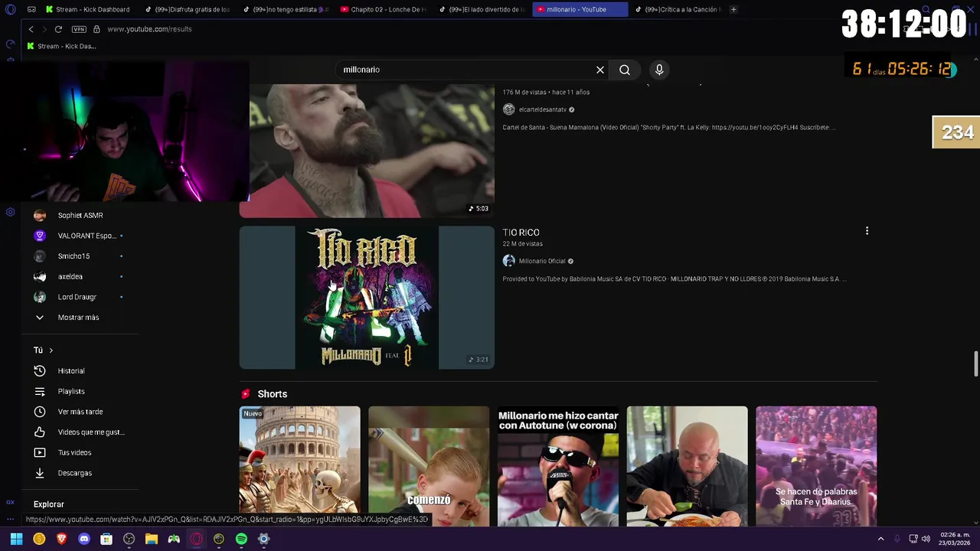Image resolution: width=980 pixels, height=551 pixels.
Task: Open Playlists in the sidebar
Action: 70,391
